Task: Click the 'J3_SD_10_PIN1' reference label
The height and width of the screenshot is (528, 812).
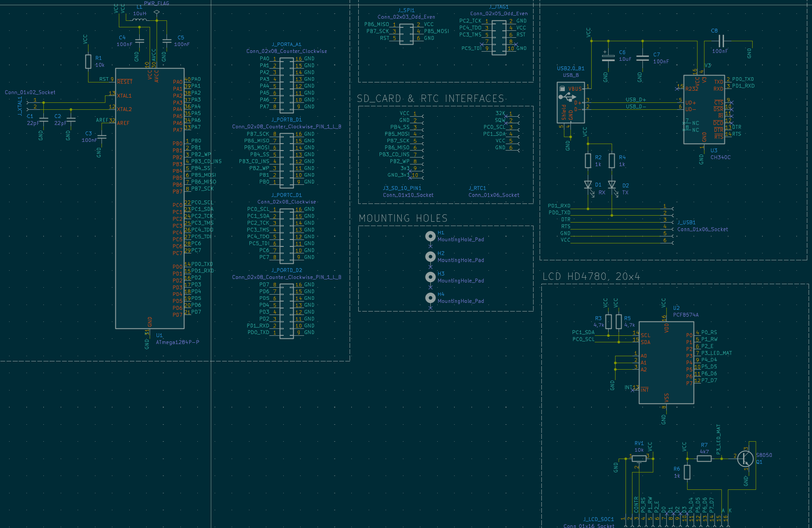Action: click(402, 188)
